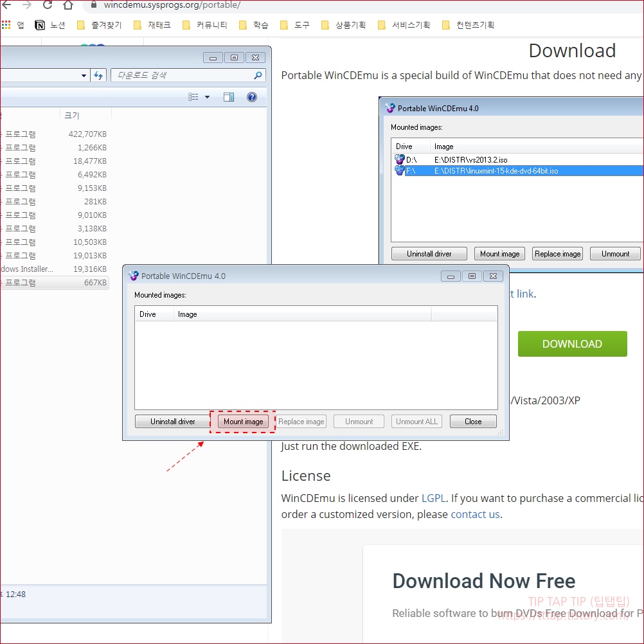
Task: Open the Notion bookmark icon
Action: pos(40,25)
